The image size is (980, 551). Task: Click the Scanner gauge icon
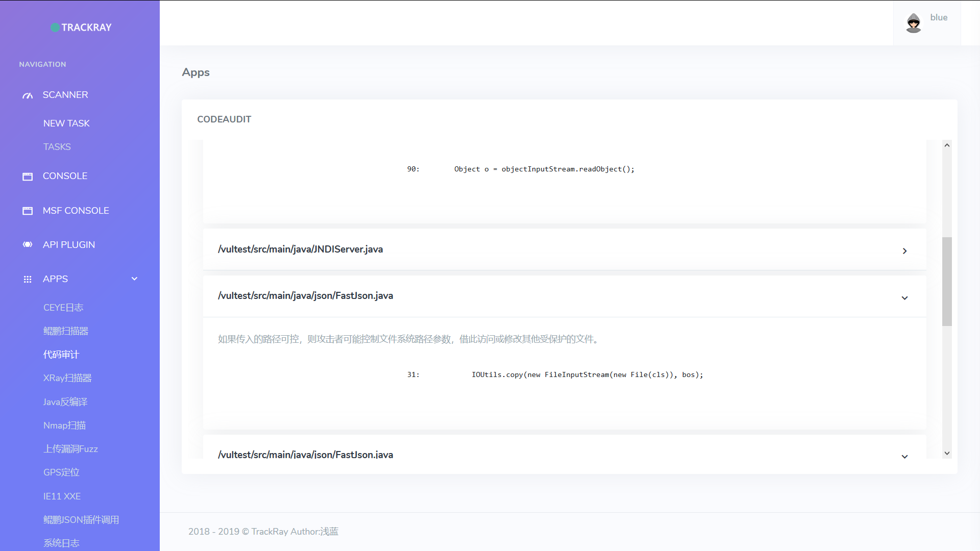click(x=28, y=95)
